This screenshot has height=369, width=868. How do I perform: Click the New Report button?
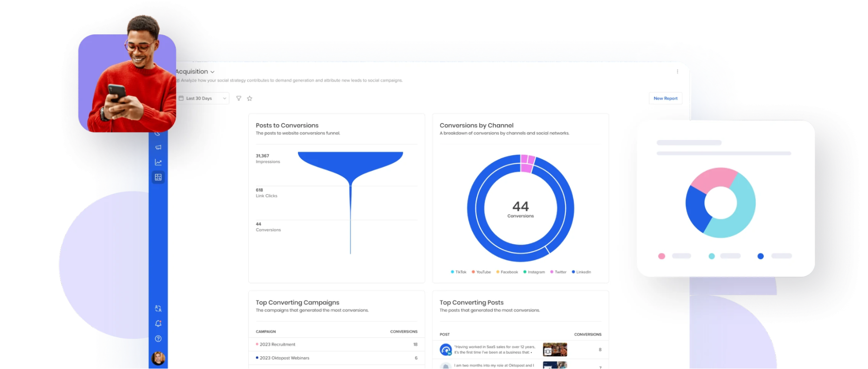(665, 98)
